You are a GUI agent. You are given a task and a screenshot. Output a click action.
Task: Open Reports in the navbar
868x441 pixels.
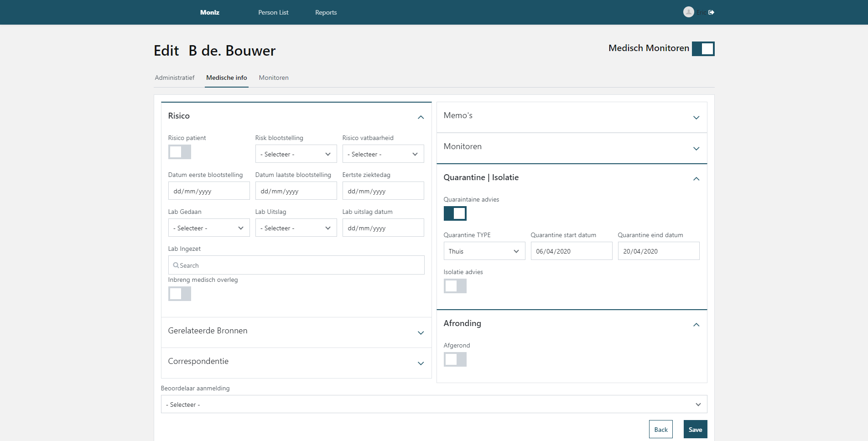coord(326,12)
